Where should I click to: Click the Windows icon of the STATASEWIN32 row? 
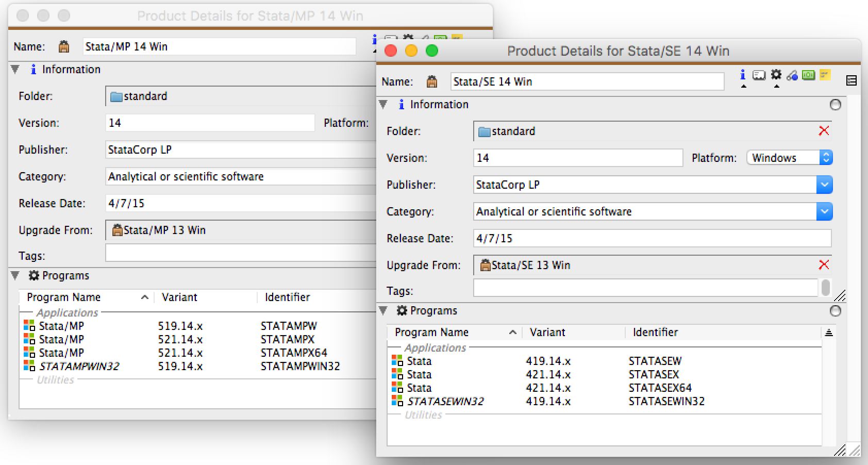397,401
